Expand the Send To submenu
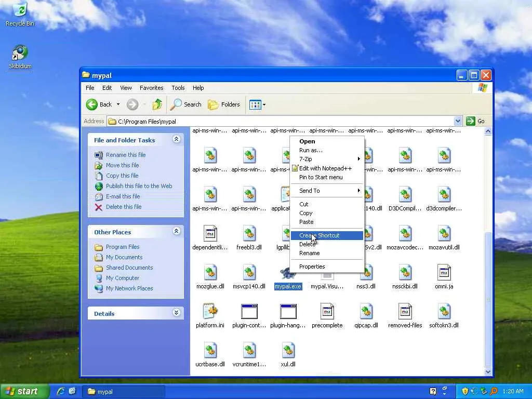This screenshot has width=532, height=399. (x=327, y=191)
